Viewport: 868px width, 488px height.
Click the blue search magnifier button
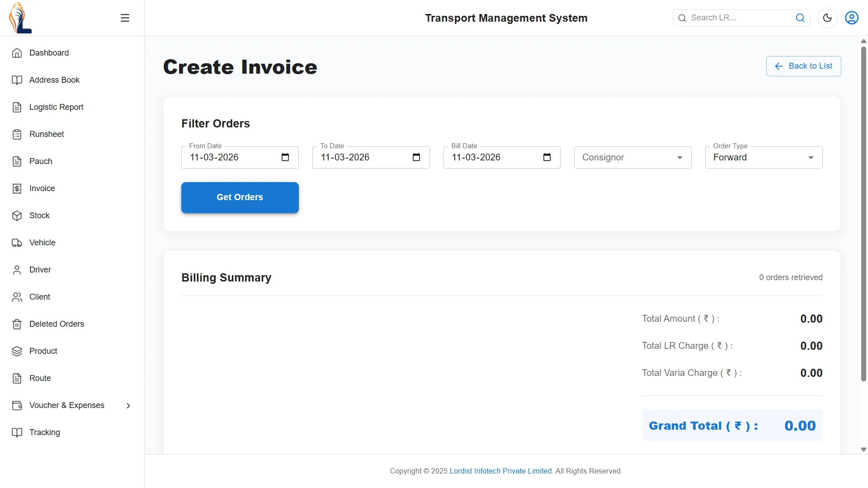point(800,18)
